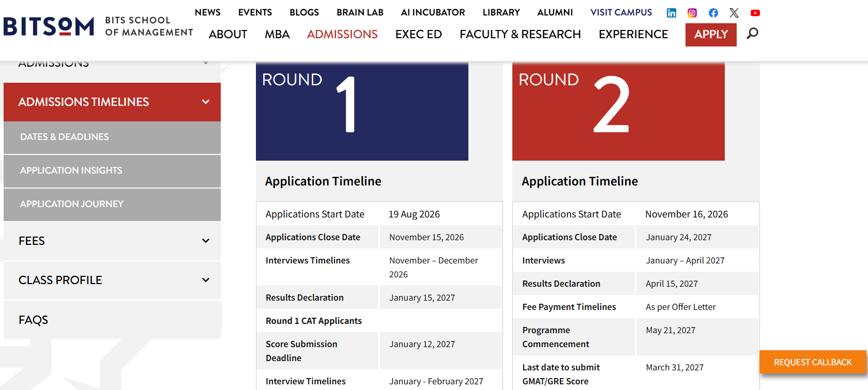Open the X (Twitter) social icon
Viewport: 868px width, 390px height.
click(x=734, y=13)
